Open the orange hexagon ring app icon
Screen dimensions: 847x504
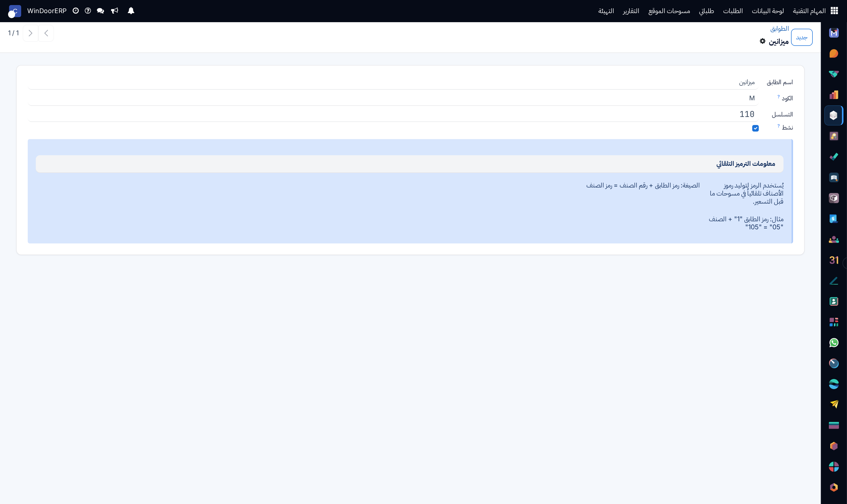point(834,487)
